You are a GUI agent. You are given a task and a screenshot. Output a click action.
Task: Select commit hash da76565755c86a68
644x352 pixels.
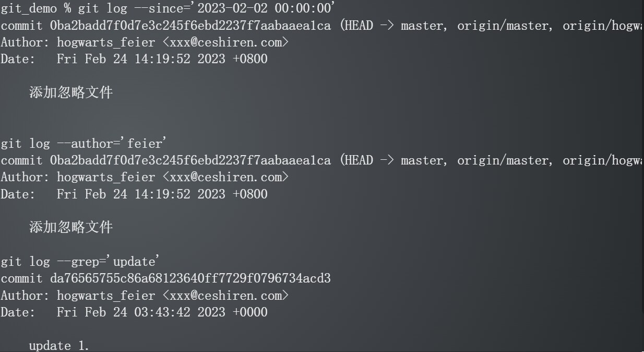coord(190,278)
